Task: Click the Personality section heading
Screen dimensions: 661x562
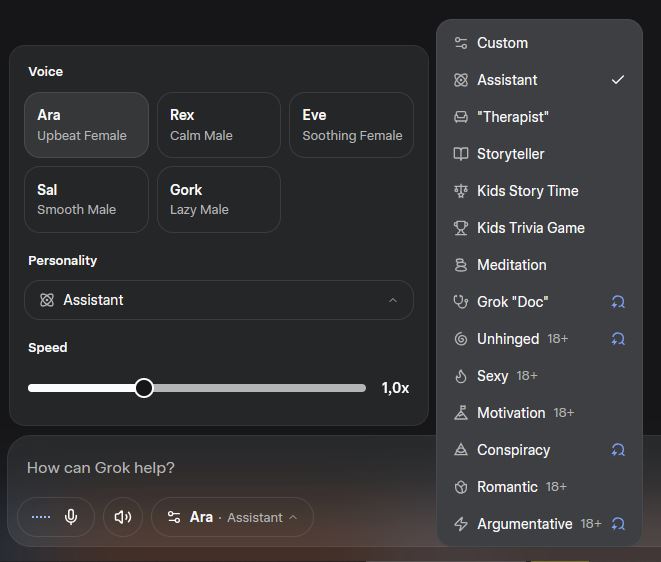Action: pyautogui.click(x=62, y=261)
